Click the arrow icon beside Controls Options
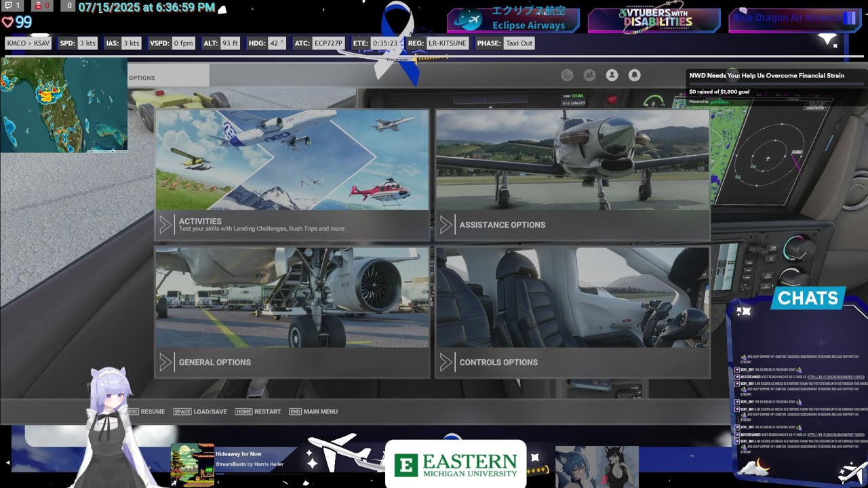The height and width of the screenshot is (488, 868). pyautogui.click(x=446, y=362)
